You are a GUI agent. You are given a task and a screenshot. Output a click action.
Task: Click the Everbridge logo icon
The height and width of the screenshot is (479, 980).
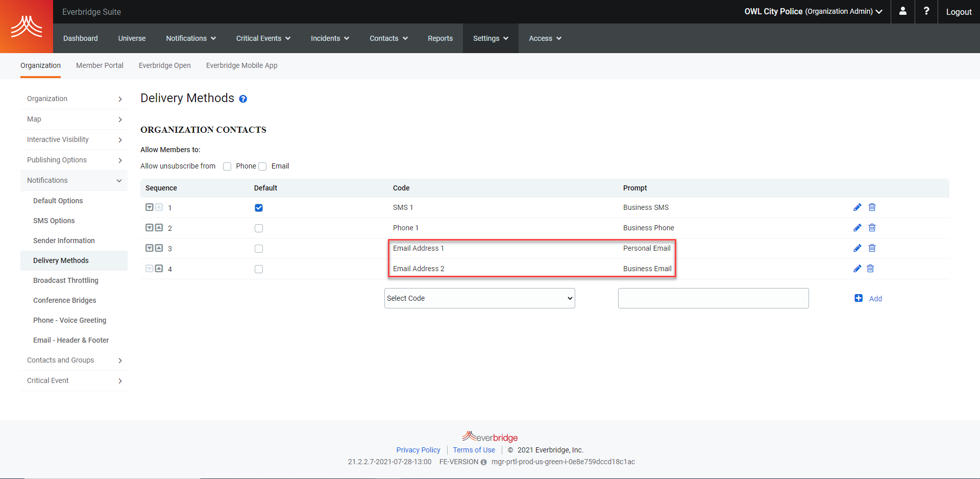click(x=27, y=27)
